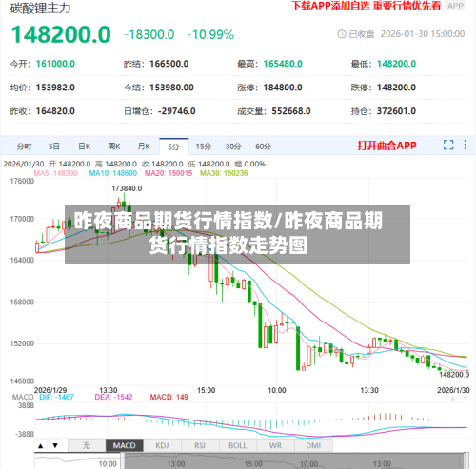
Task: Click the APP badge at top right
Action: (456, 6)
